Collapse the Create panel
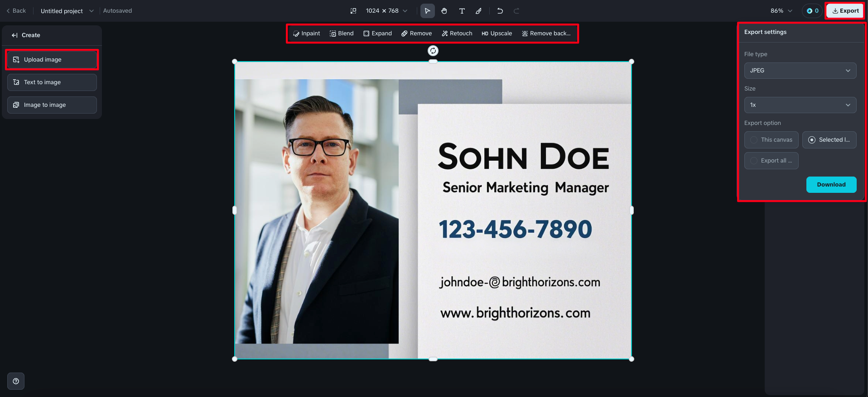Image resolution: width=868 pixels, height=397 pixels. [14, 35]
